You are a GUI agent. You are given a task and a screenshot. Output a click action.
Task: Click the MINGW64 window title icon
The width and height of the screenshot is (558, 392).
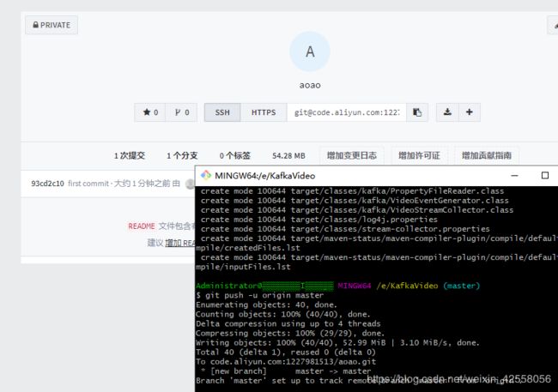[206, 175]
